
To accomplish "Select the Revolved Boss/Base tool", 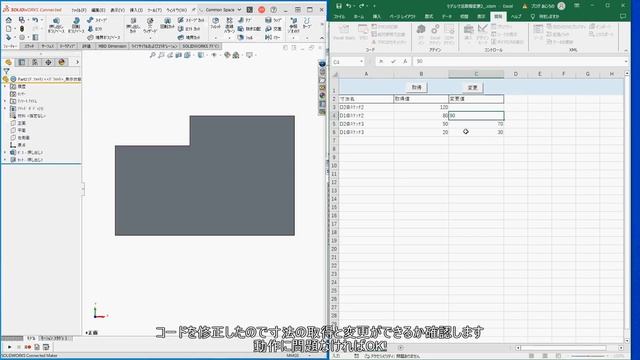I will 76,25.
